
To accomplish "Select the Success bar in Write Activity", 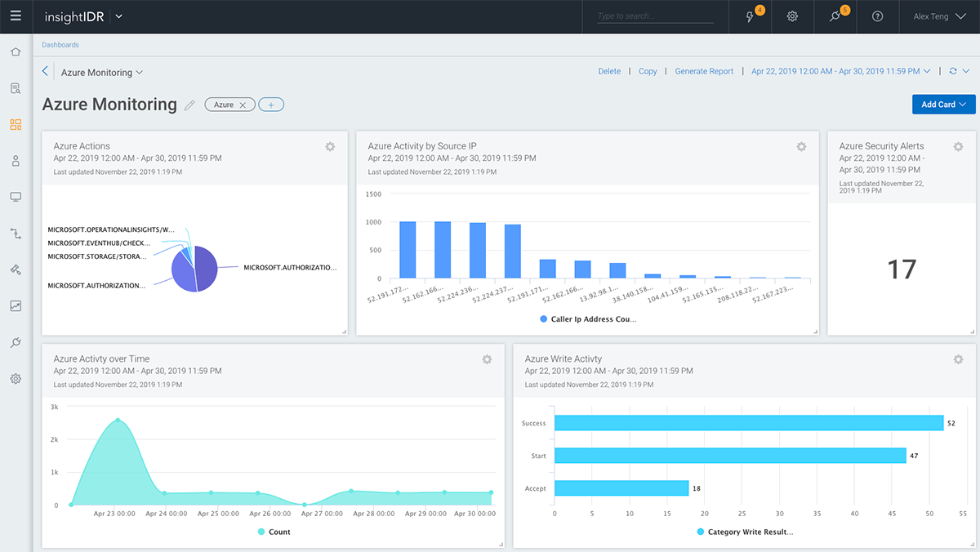I will (x=749, y=423).
